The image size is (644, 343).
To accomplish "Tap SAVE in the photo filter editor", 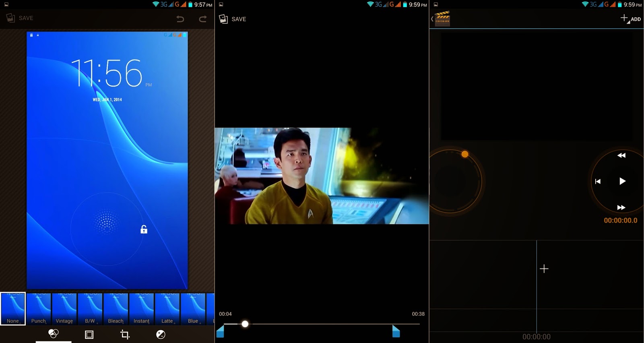I will click(x=20, y=18).
